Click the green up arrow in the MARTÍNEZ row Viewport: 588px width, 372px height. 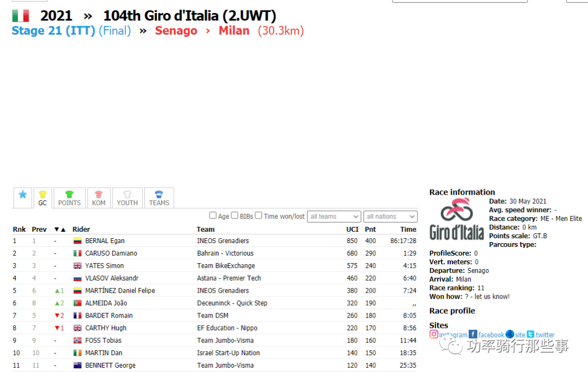(x=57, y=291)
